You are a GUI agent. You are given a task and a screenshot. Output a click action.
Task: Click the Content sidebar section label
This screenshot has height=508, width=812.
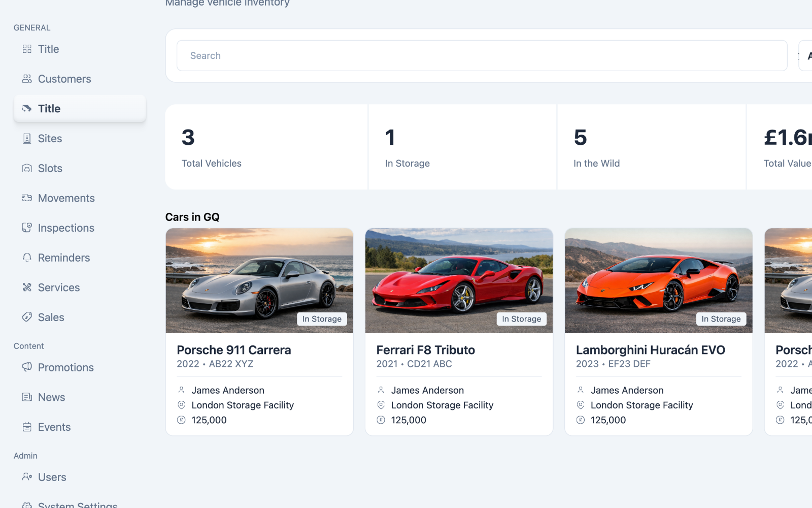[29, 346]
